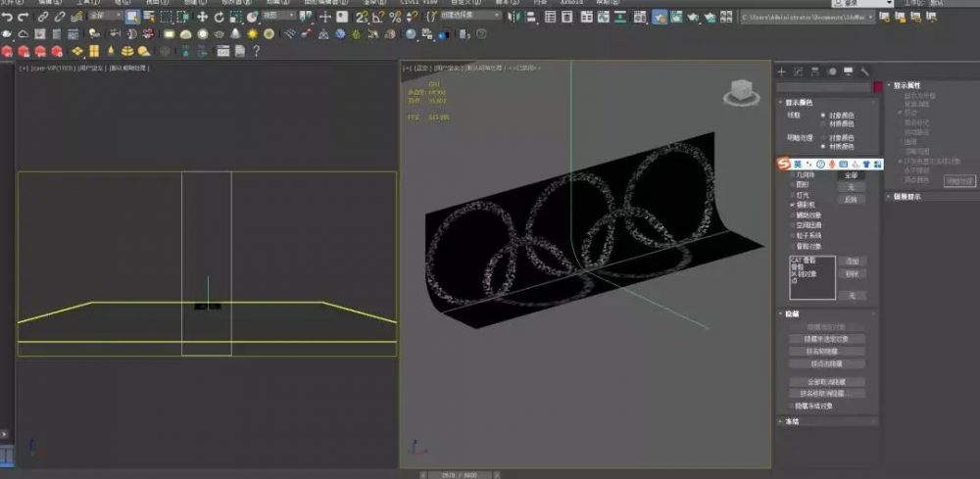
Task: Open the project path dropdown
Action: pyautogui.click(x=808, y=18)
